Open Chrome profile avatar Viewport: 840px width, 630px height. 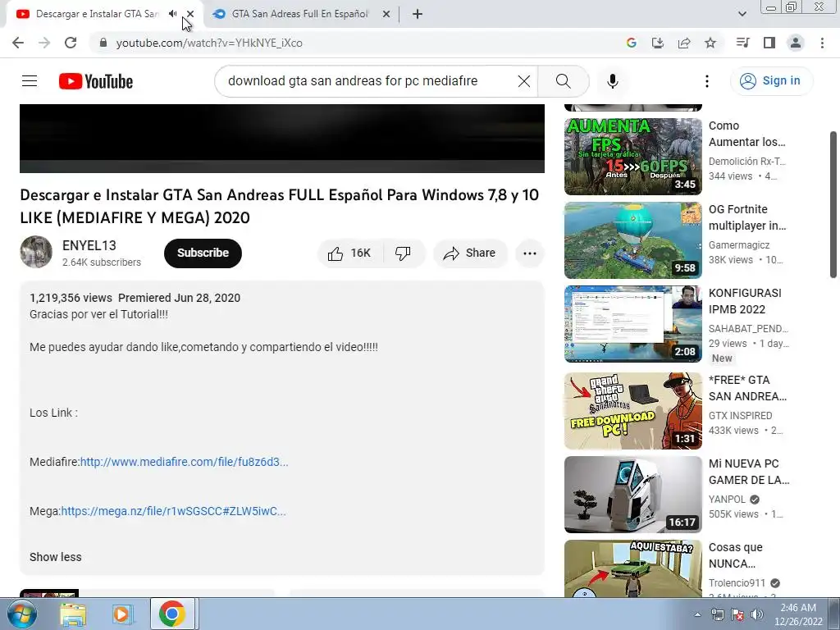click(x=796, y=43)
